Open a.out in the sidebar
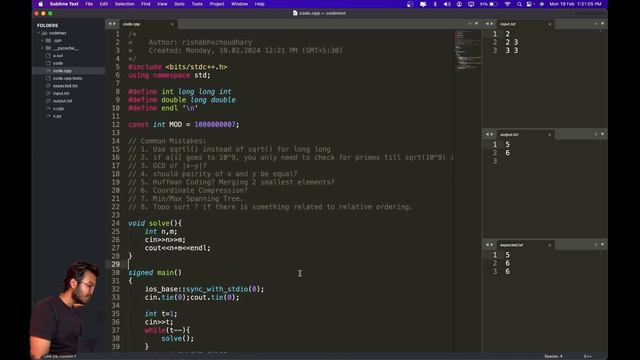 tap(58, 56)
